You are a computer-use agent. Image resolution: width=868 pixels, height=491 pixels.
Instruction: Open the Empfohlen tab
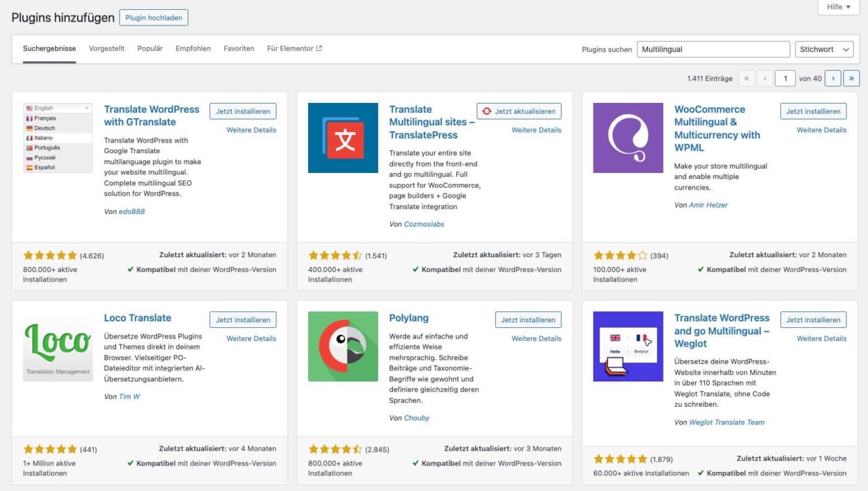point(193,48)
